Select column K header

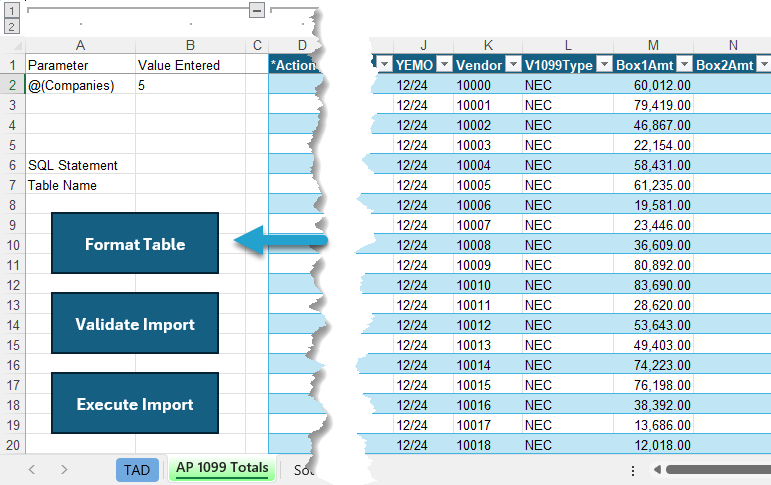click(488, 45)
